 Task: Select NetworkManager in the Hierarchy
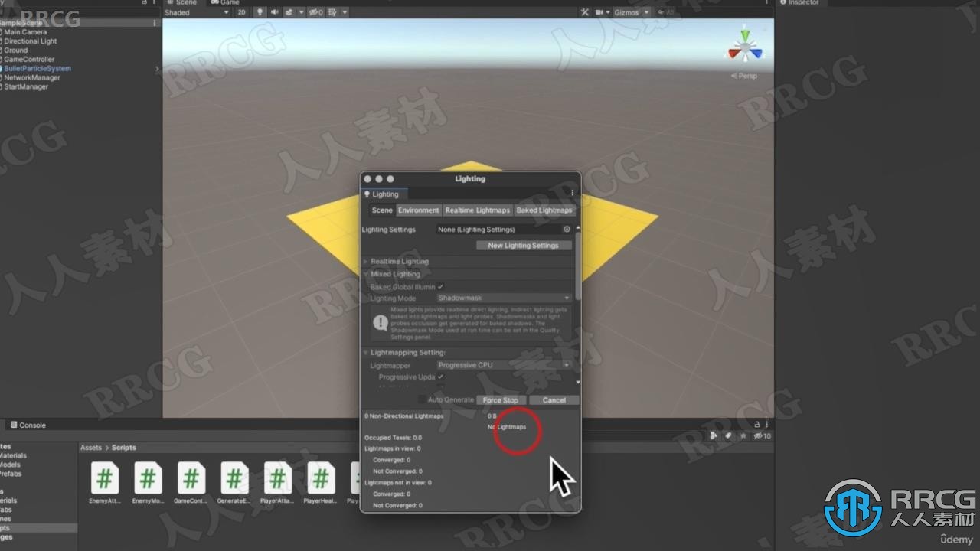tap(32, 78)
